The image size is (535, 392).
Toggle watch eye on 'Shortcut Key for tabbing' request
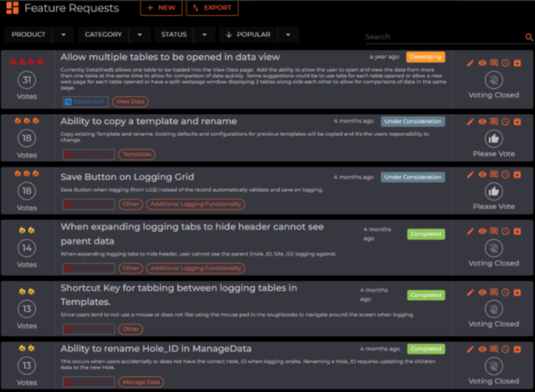481,293
